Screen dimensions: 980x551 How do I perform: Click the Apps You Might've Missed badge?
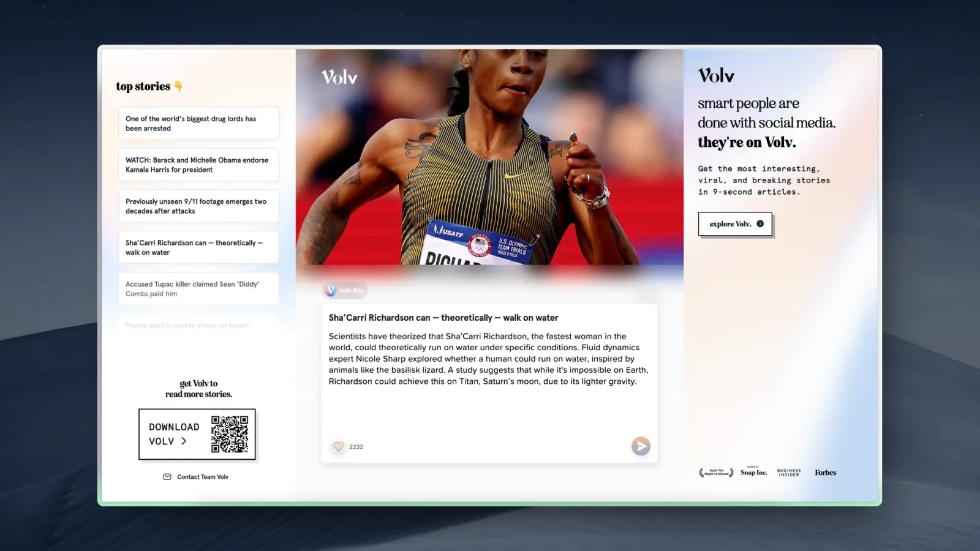716,473
